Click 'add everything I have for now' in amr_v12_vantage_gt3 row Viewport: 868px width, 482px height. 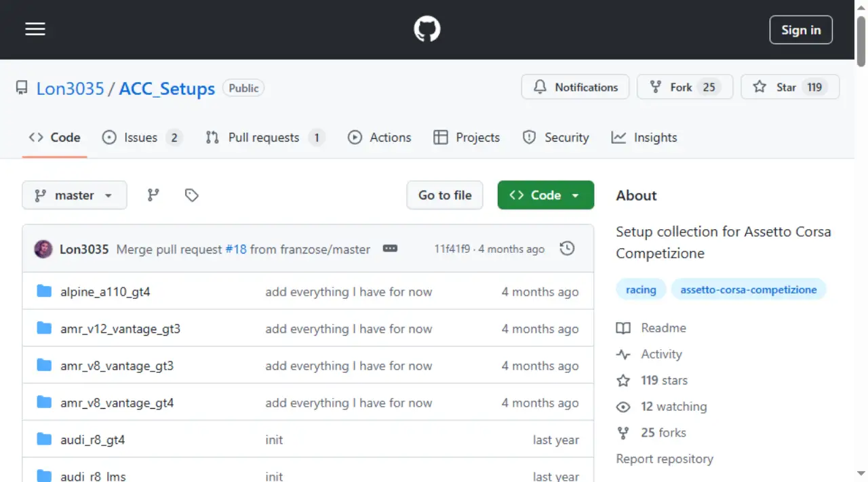coord(349,329)
